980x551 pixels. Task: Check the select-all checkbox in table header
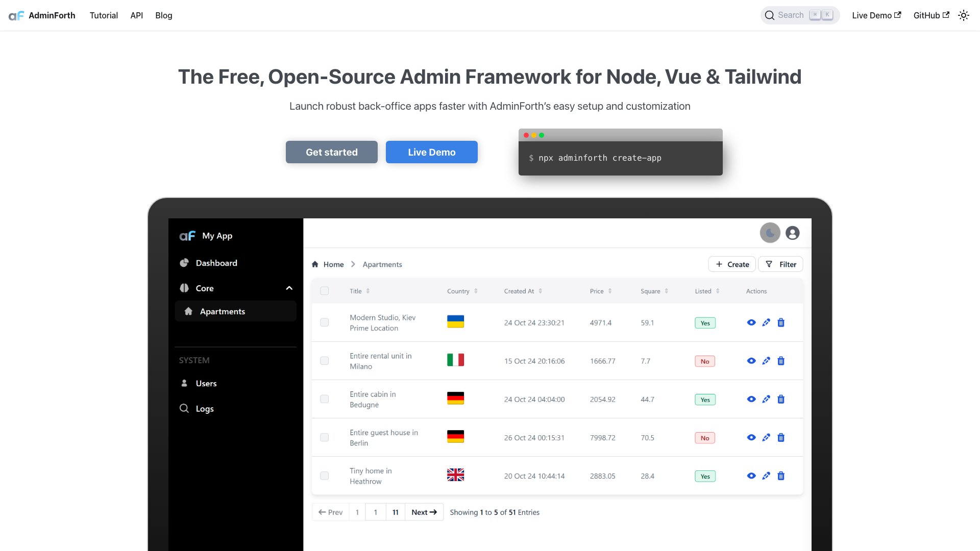[x=324, y=290]
